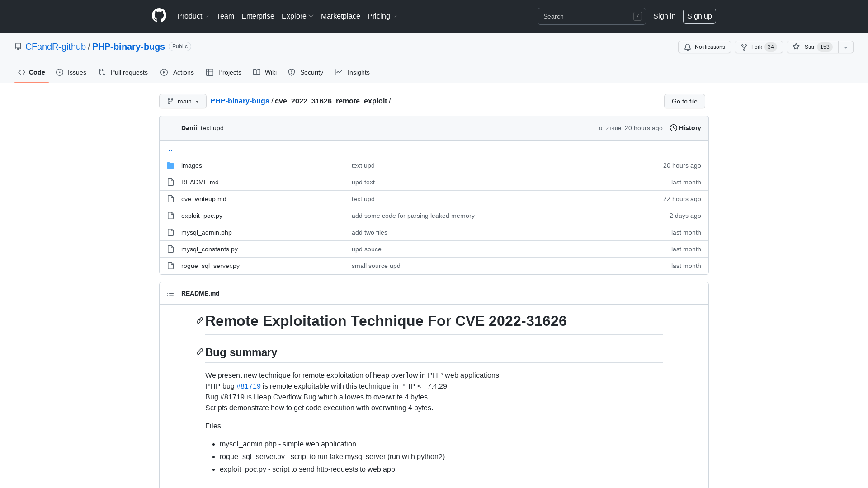Click the anchor icon beside Bug summary

(x=199, y=352)
